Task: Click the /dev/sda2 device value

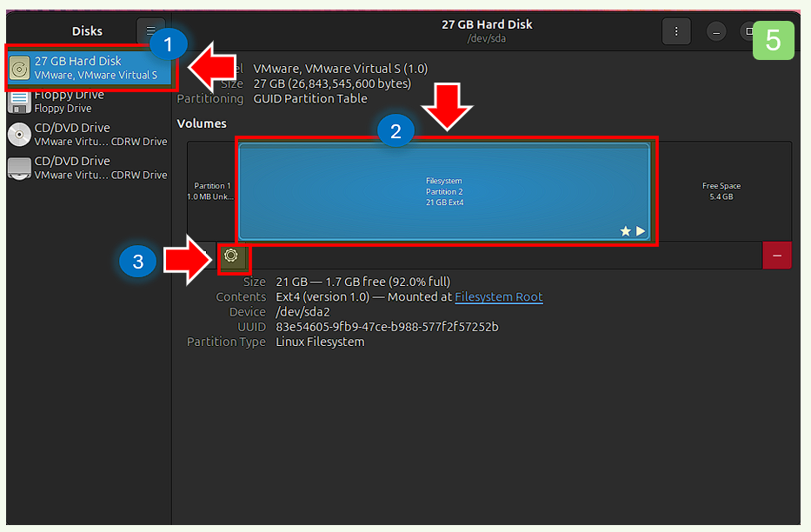Action: pos(302,312)
